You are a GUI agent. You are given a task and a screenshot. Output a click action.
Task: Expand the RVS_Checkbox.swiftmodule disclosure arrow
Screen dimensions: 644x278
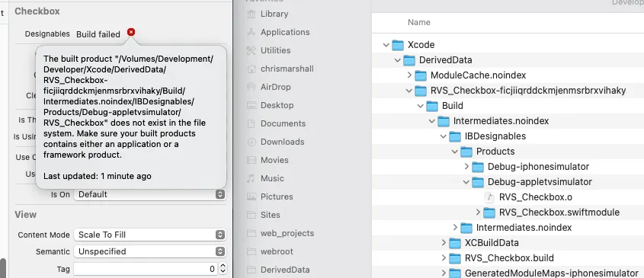[x=478, y=212]
